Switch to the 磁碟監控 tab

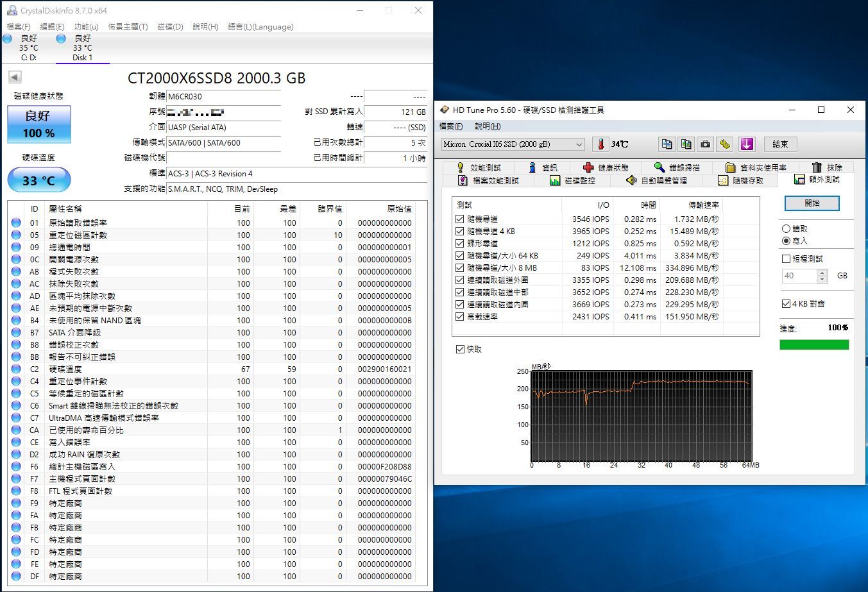(573, 180)
